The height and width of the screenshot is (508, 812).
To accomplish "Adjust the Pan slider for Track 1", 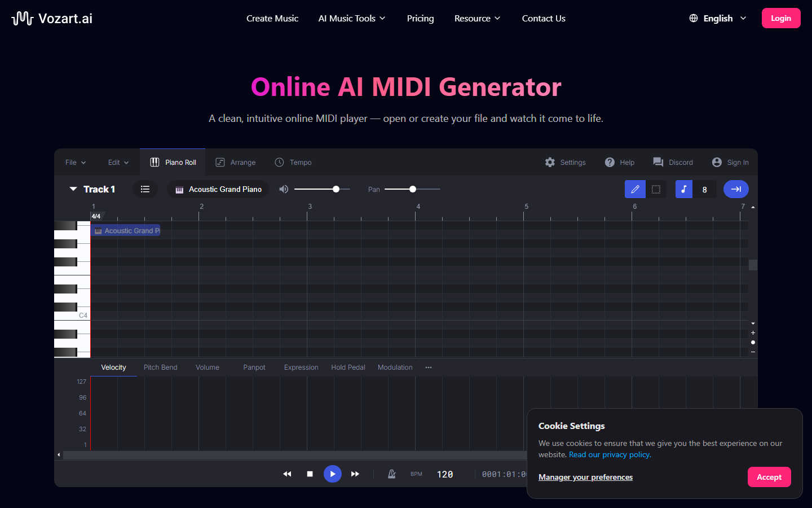I will click(412, 189).
